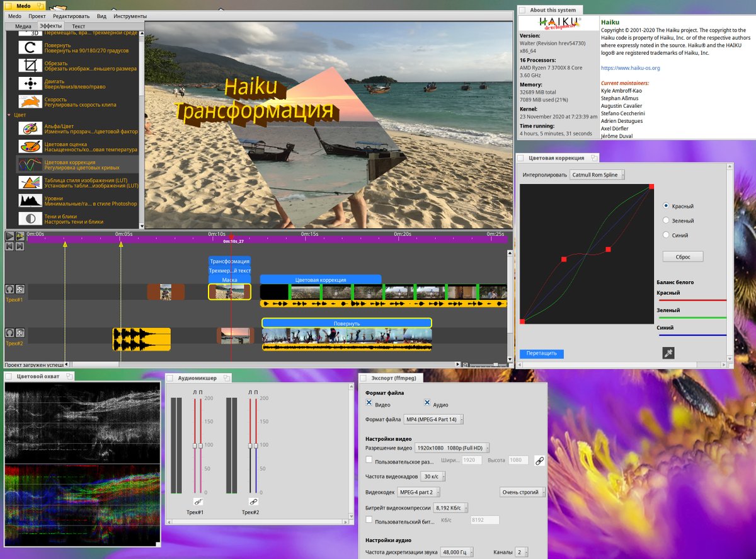
Task: Open the Catmull Rom Spline interpolation dropdown
Action: (x=597, y=175)
